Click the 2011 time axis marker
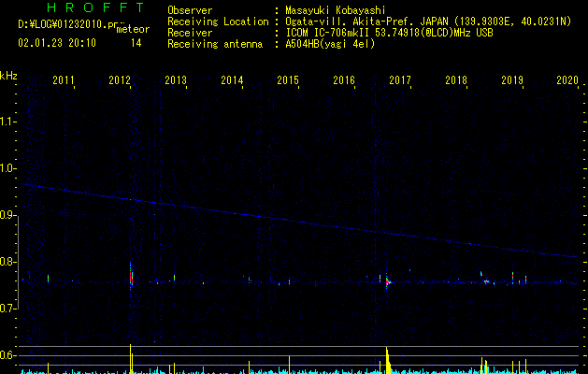Image resolution: width=588 pixels, height=374 pixels. (x=64, y=79)
